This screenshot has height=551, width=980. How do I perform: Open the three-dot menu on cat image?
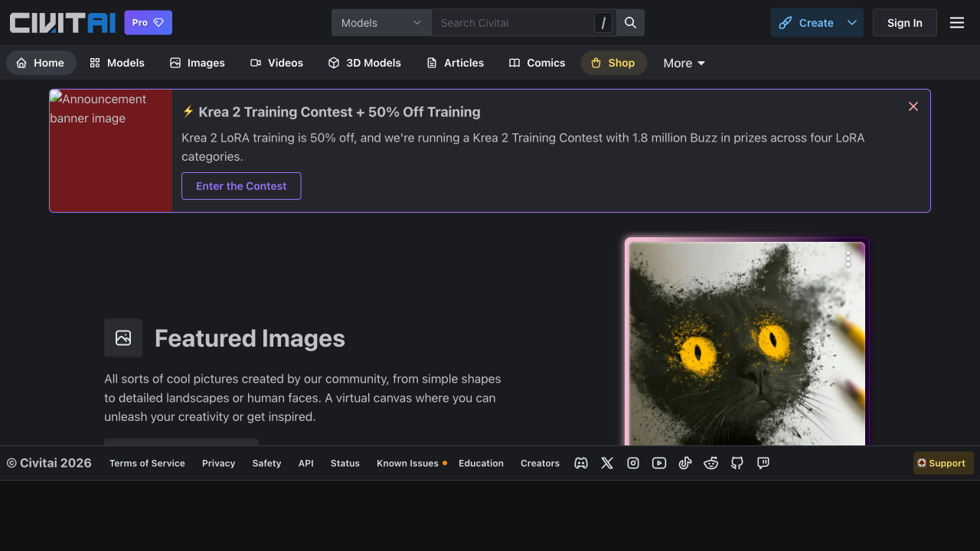(848, 259)
